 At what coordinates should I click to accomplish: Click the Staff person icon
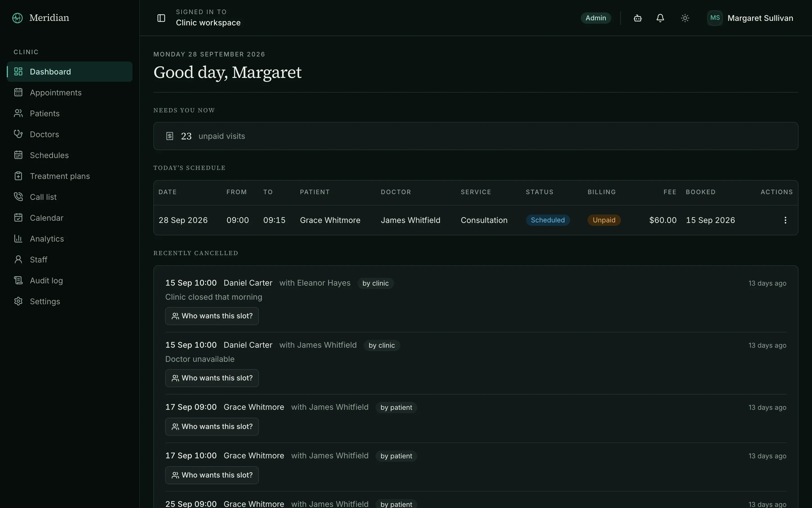[x=18, y=259]
